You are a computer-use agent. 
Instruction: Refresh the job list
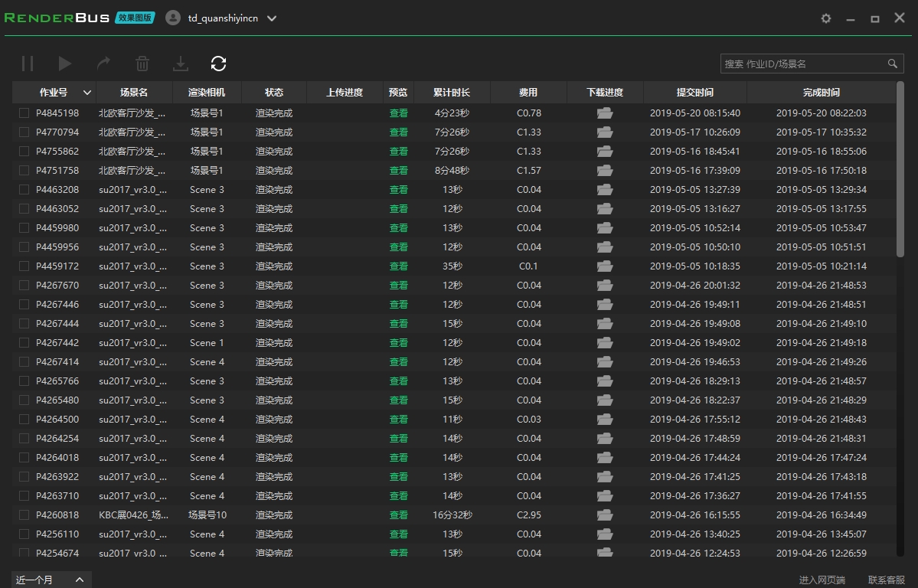pyautogui.click(x=219, y=64)
